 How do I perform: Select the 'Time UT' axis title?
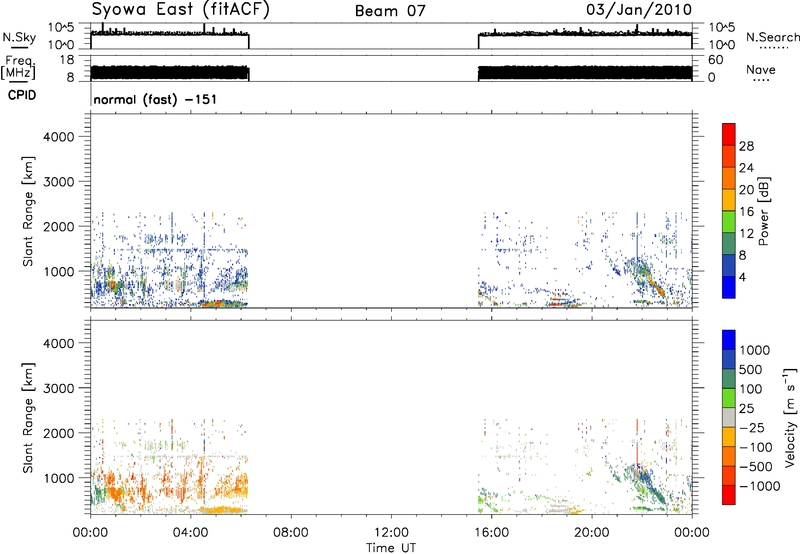click(x=391, y=548)
